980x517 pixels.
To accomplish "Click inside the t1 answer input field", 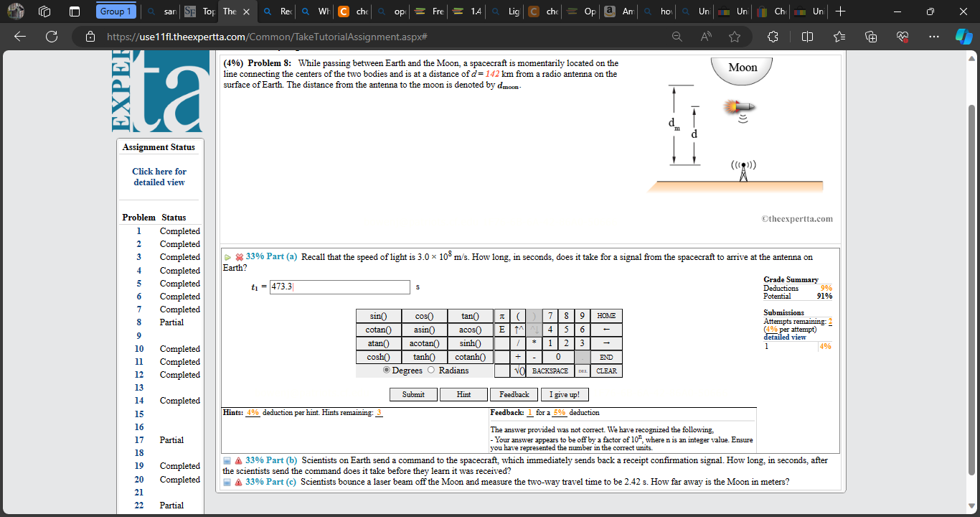I will point(339,287).
